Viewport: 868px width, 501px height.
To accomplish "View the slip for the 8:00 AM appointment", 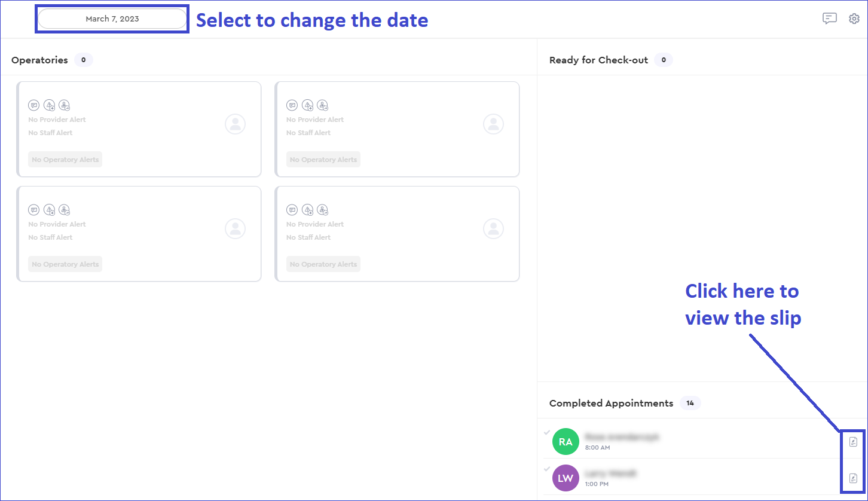I will click(x=854, y=442).
